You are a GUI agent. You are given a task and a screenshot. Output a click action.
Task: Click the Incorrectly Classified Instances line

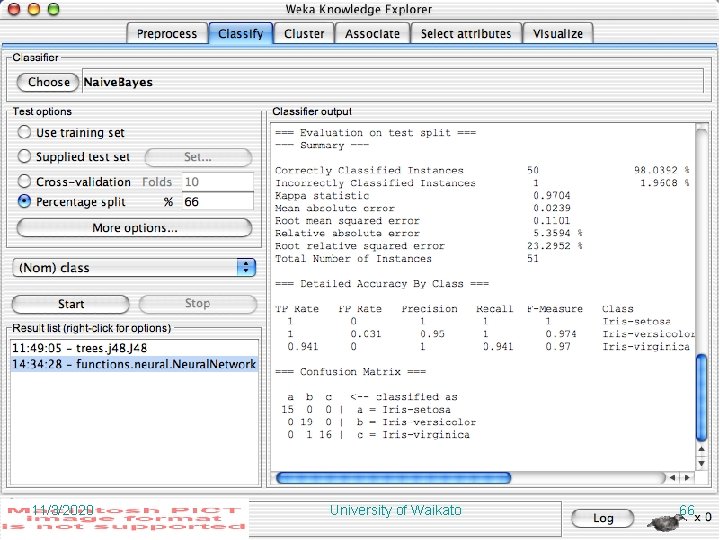[x=482, y=183]
